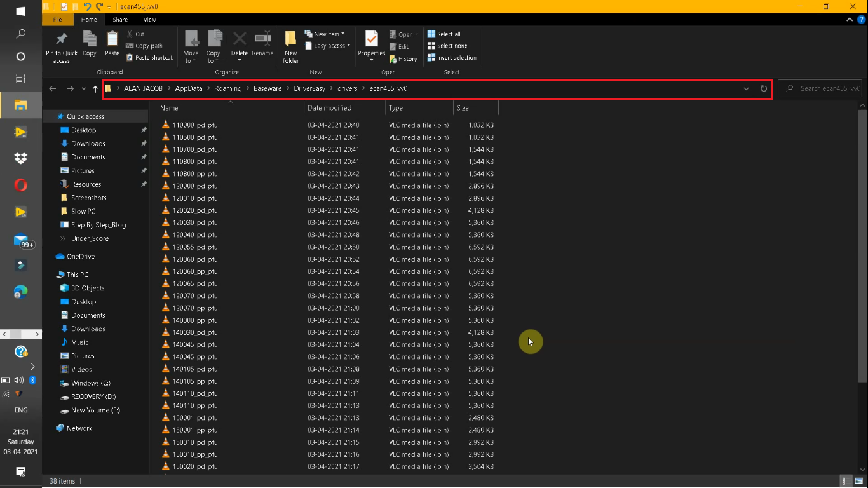Minimize the ribbon using the chevron
Screen dimensions: 868x488
850,19
